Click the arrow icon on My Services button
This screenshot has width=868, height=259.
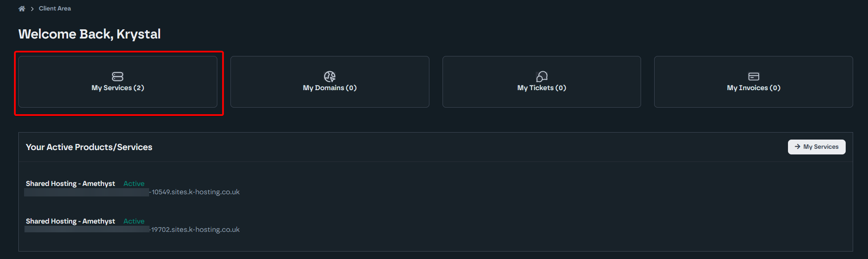[798, 147]
